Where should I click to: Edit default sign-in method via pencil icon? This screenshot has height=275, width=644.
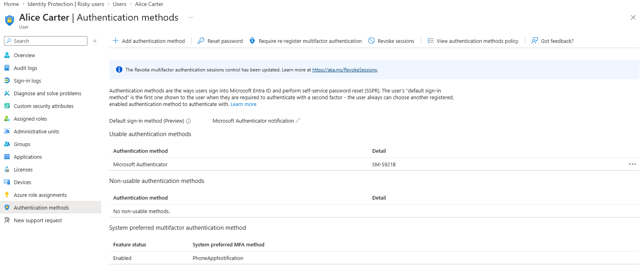click(x=298, y=120)
